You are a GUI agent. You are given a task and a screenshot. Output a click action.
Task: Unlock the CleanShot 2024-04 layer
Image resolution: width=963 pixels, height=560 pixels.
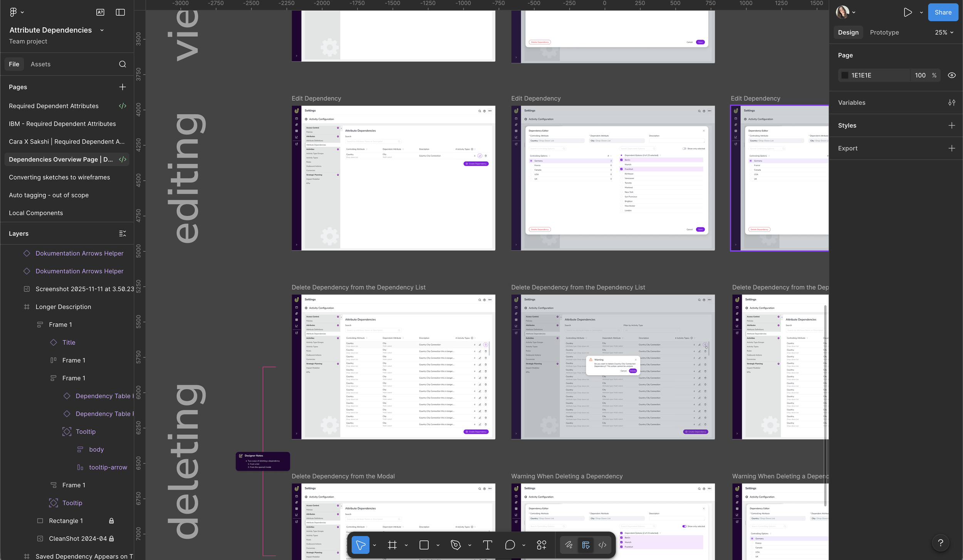point(111,538)
